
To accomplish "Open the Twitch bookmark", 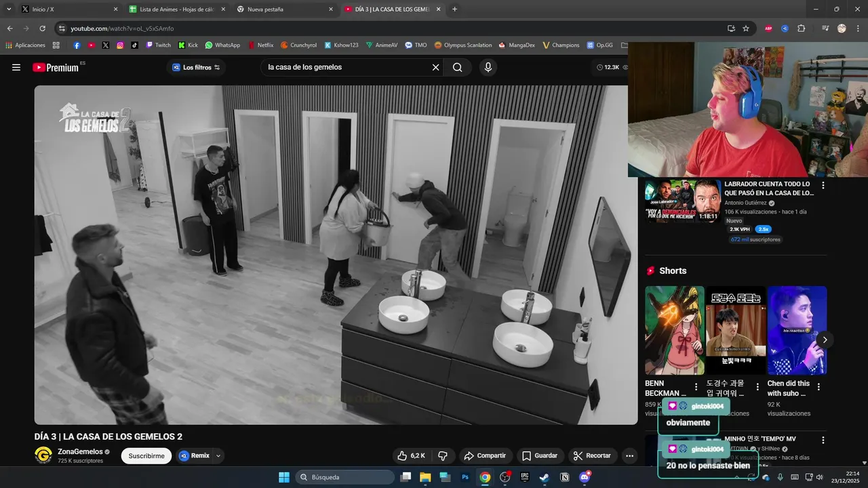I will click(x=159, y=45).
